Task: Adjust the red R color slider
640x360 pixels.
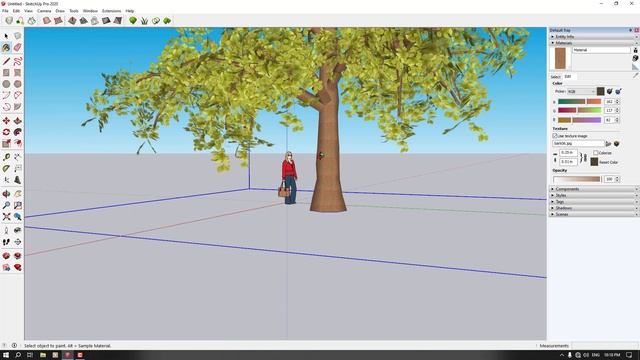Action: coord(580,102)
